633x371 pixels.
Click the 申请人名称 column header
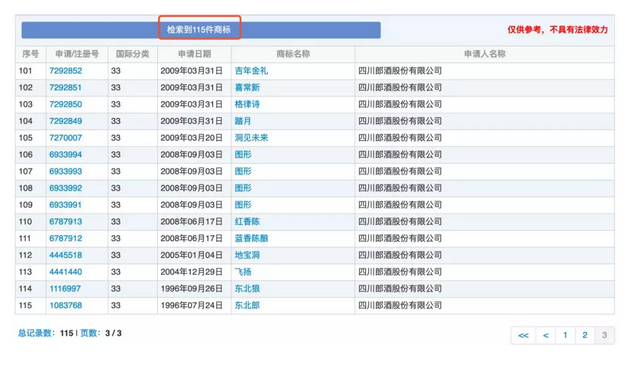click(484, 54)
